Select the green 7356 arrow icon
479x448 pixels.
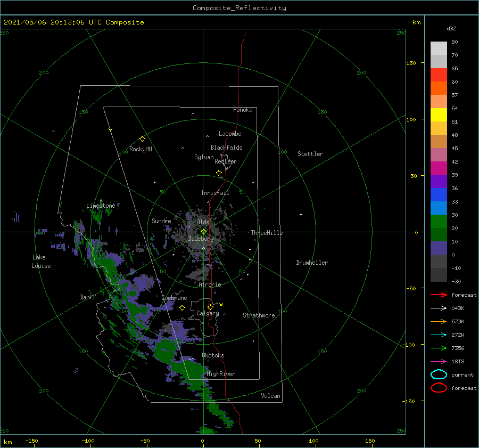[439, 348]
